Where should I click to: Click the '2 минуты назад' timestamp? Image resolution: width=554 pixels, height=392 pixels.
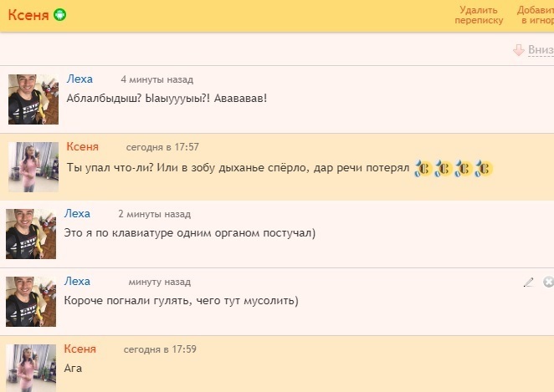click(154, 215)
